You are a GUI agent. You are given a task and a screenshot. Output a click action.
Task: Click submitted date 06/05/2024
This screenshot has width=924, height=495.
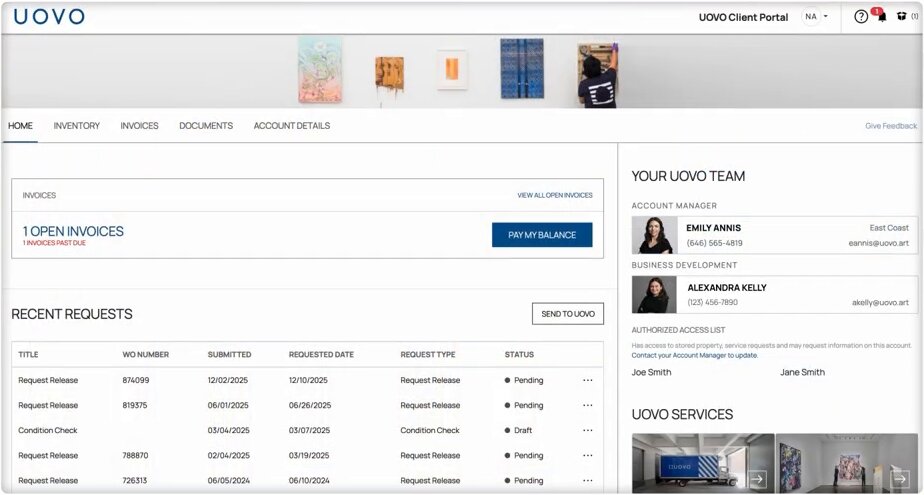[x=229, y=480]
